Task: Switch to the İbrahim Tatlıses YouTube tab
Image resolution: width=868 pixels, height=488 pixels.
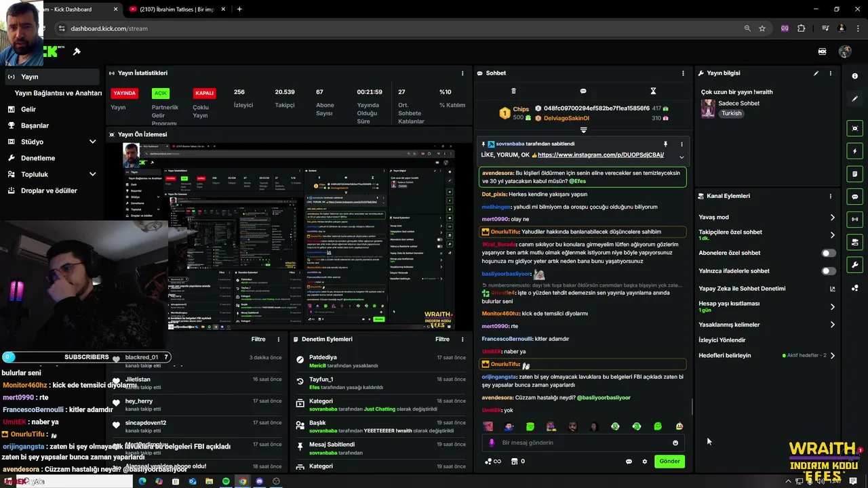Action: [x=176, y=9]
